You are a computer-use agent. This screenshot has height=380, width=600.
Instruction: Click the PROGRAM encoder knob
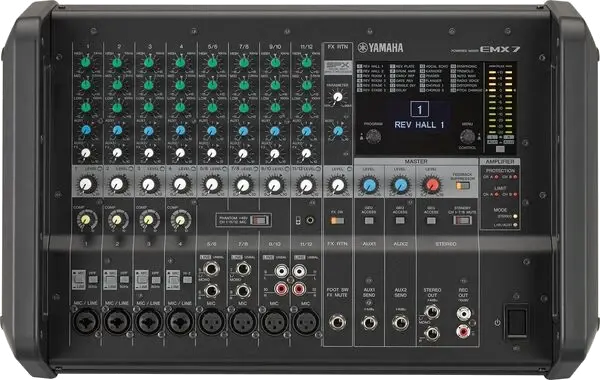[x=373, y=136]
